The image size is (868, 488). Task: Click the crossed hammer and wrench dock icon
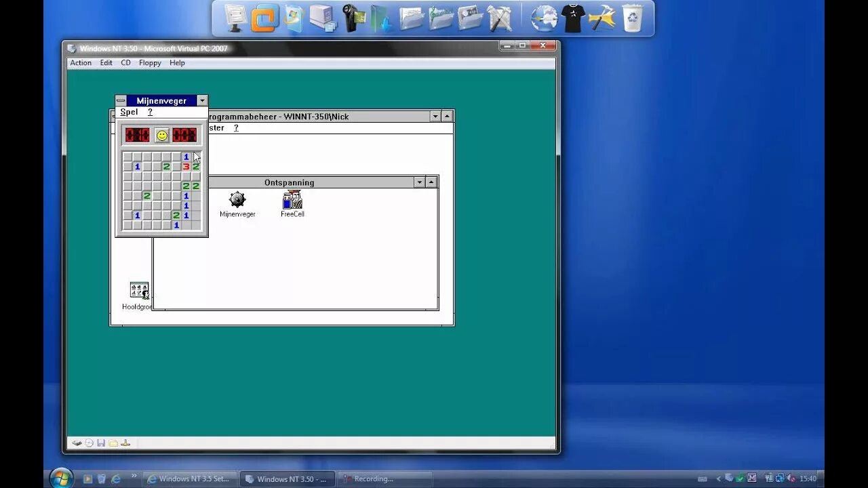click(x=500, y=18)
